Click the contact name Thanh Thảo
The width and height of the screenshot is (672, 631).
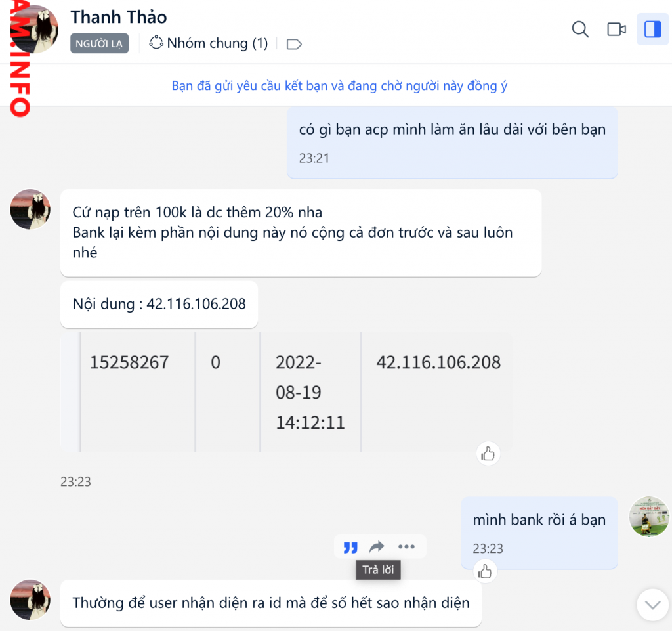tap(119, 17)
